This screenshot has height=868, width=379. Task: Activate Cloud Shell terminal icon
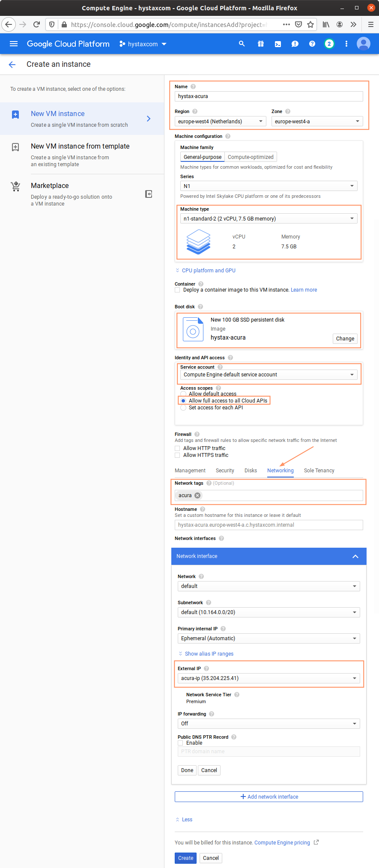(x=278, y=44)
